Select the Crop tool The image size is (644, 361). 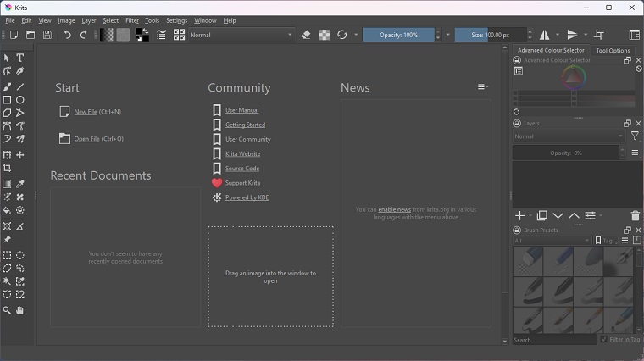click(x=7, y=168)
